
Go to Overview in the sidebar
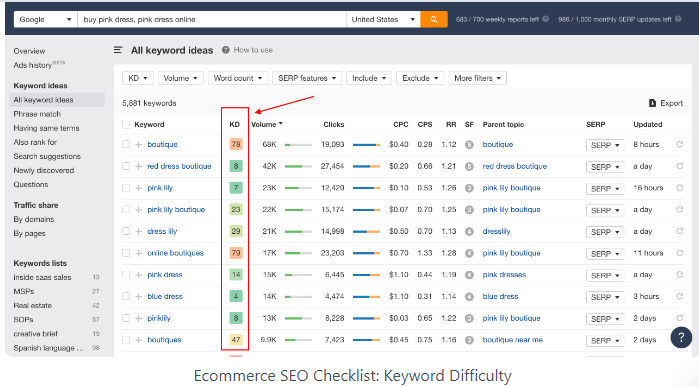[29, 51]
